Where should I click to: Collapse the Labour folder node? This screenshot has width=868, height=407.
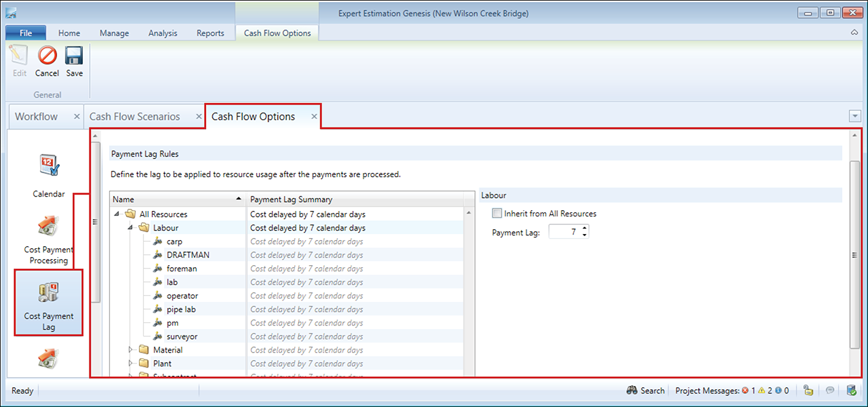coord(131,227)
